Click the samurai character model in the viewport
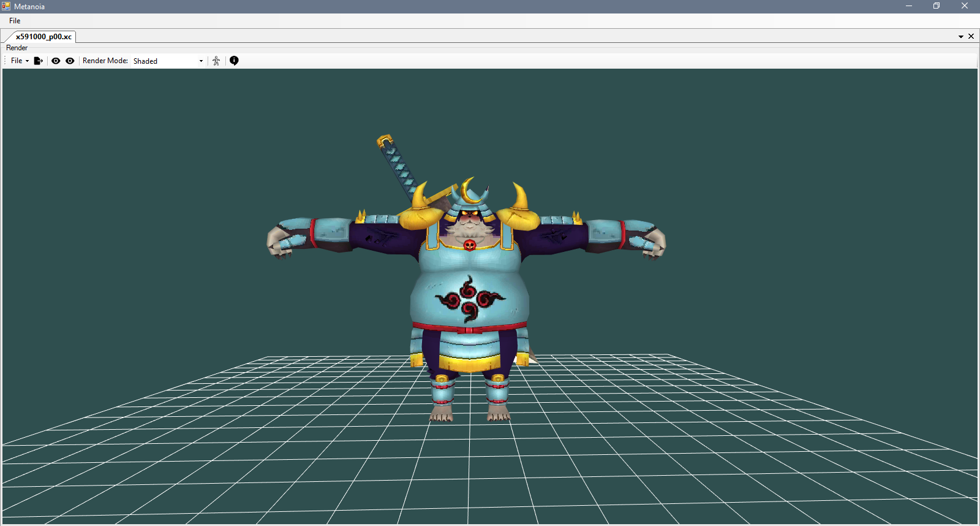This screenshot has width=980, height=526. [467, 279]
